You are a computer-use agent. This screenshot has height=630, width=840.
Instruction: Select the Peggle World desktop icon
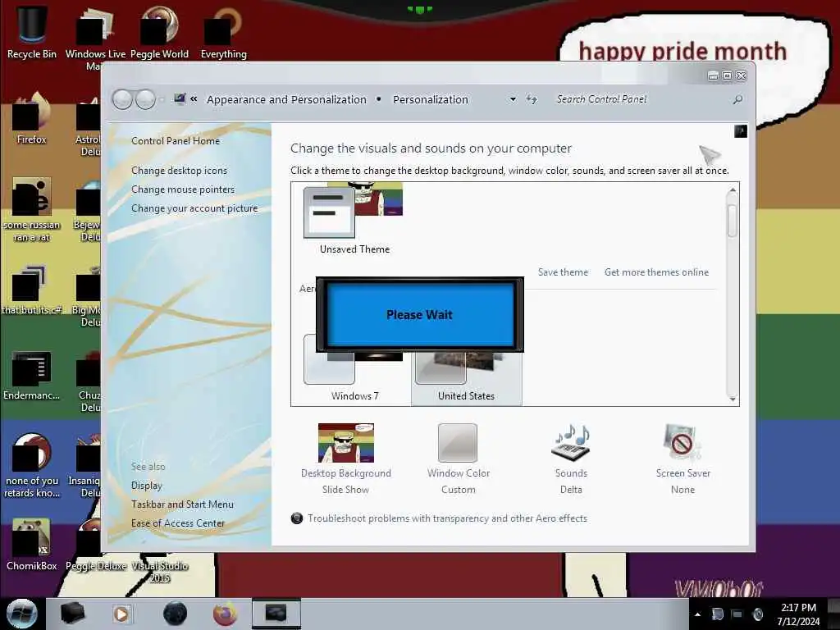click(x=159, y=31)
